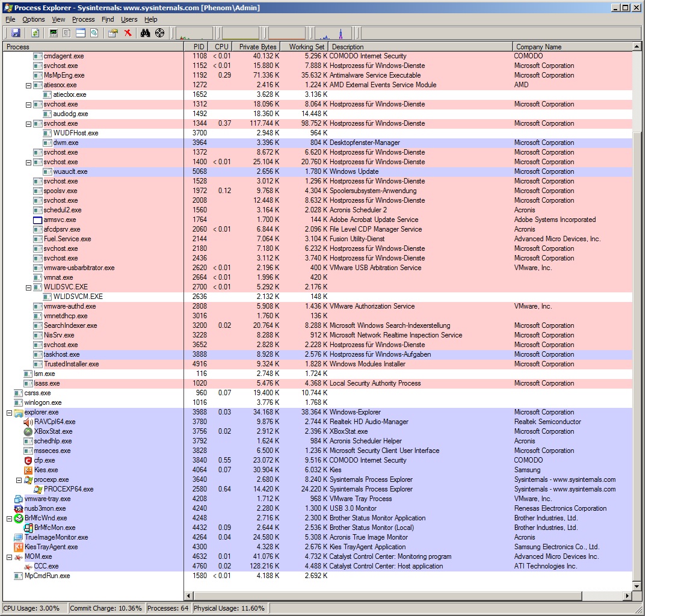Click the CPU usage mini graph
This screenshot has width=693, height=616.
click(x=194, y=33)
